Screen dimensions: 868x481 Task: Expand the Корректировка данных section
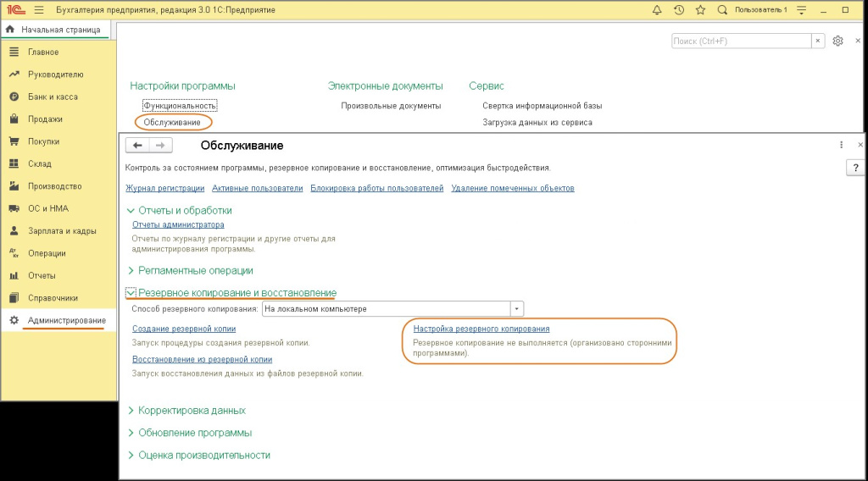click(x=192, y=410)
